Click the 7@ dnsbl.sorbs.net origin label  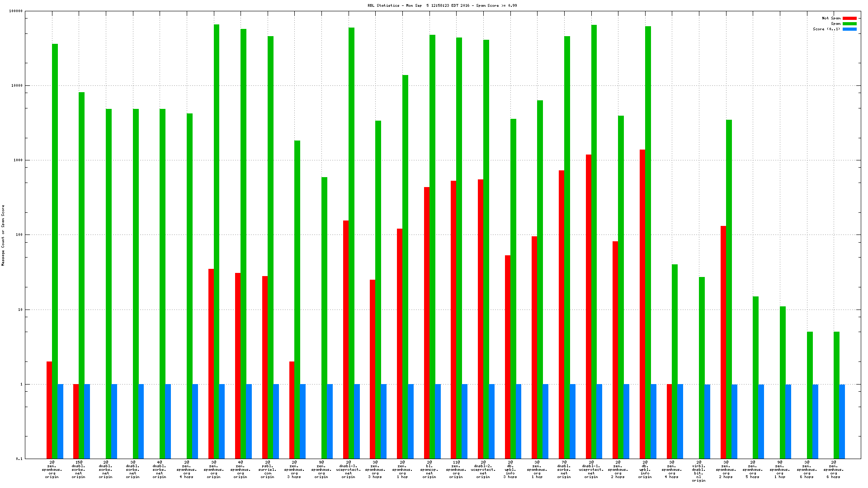point(564,469)
